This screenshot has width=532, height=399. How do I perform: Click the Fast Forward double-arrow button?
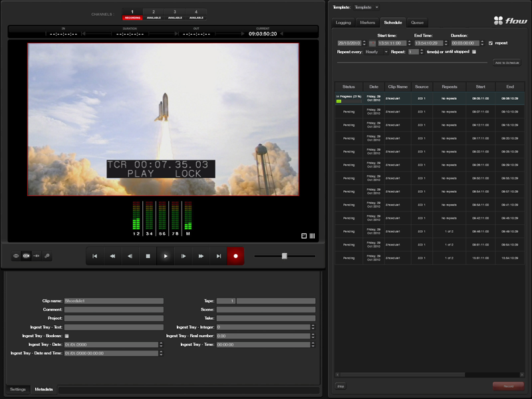(201, 256)
